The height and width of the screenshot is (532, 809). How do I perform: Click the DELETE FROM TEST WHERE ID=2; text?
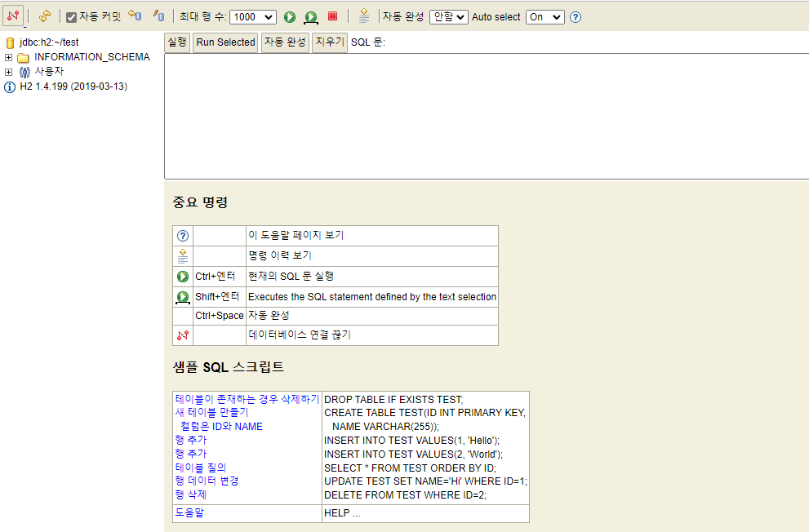[405, 495]
